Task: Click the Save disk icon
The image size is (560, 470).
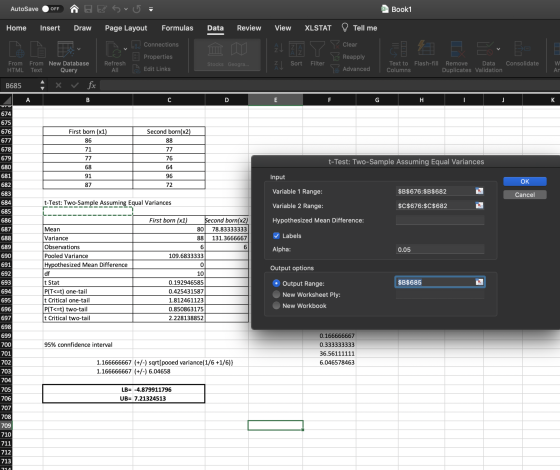Action: coord(88,9)
